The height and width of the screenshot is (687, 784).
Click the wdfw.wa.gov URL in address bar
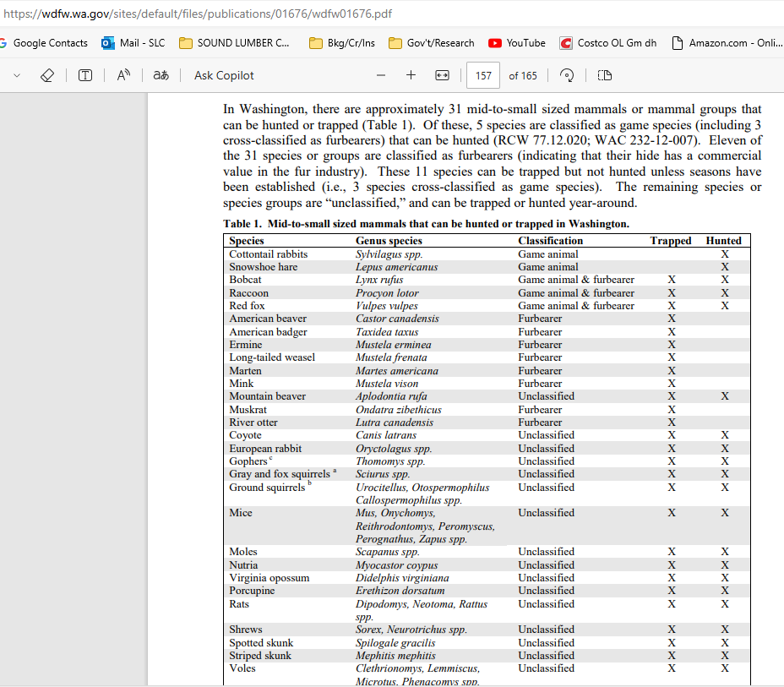coord(198,14)
